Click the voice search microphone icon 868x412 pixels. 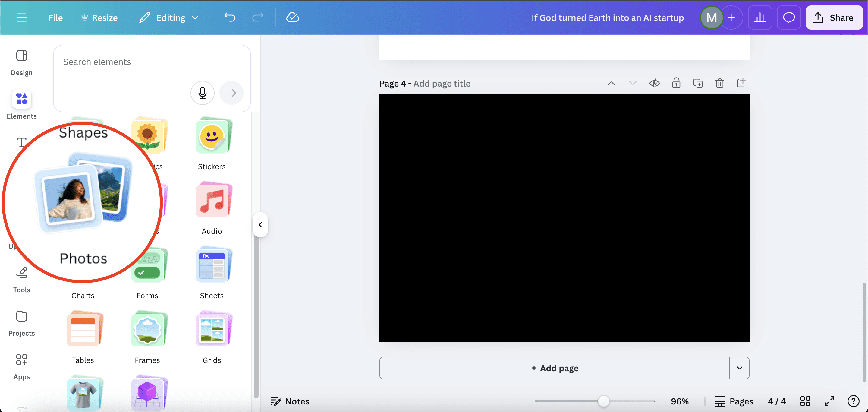(202, 93)
